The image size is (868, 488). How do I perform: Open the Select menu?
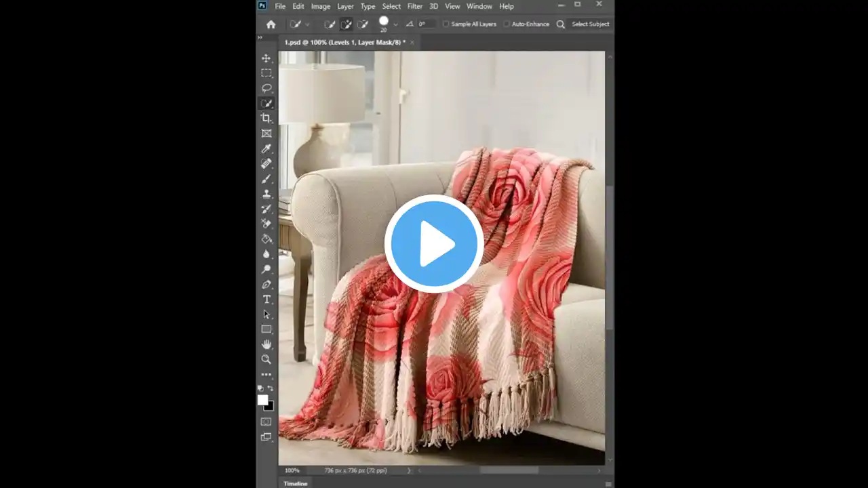pyautogui.click(x=391, y=6)
